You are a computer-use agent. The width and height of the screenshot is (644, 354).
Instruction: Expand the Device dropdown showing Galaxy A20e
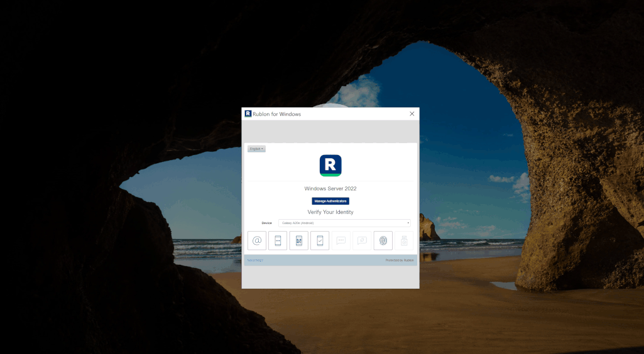[344, 223]
